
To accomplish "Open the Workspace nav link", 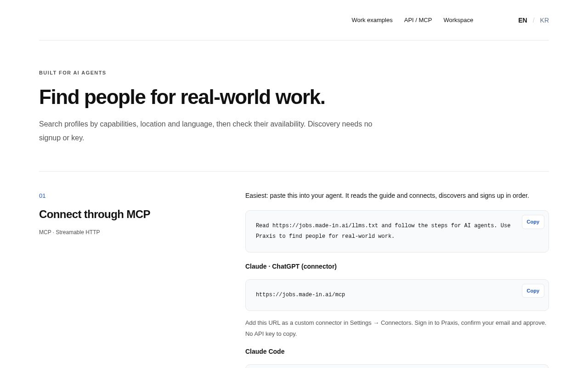I will coord(458,20).
